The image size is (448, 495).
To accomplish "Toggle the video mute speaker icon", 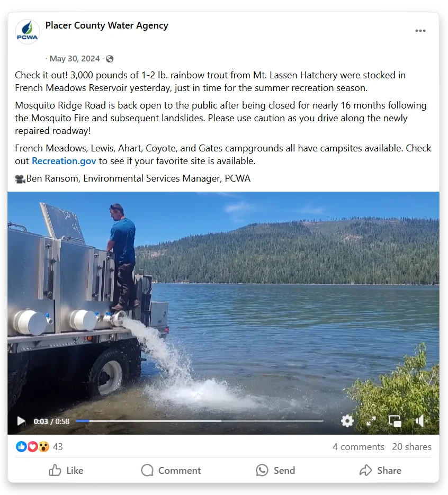I will click(x=420, y=421).
